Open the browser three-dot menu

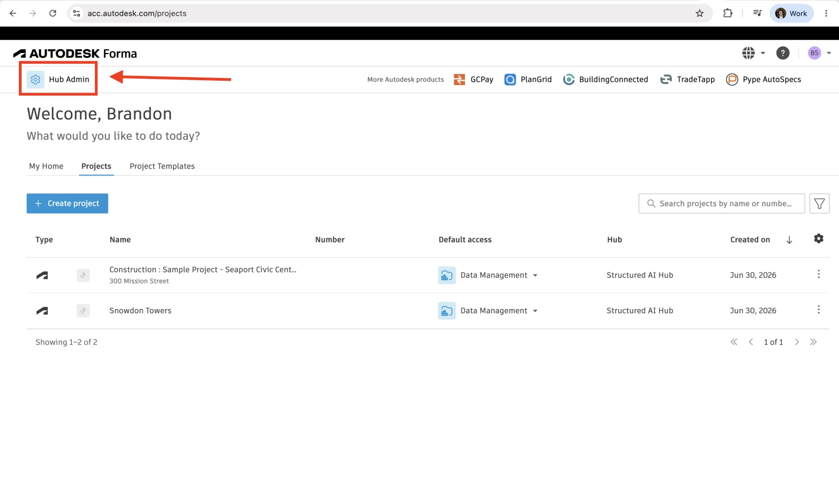click(826, 13)
